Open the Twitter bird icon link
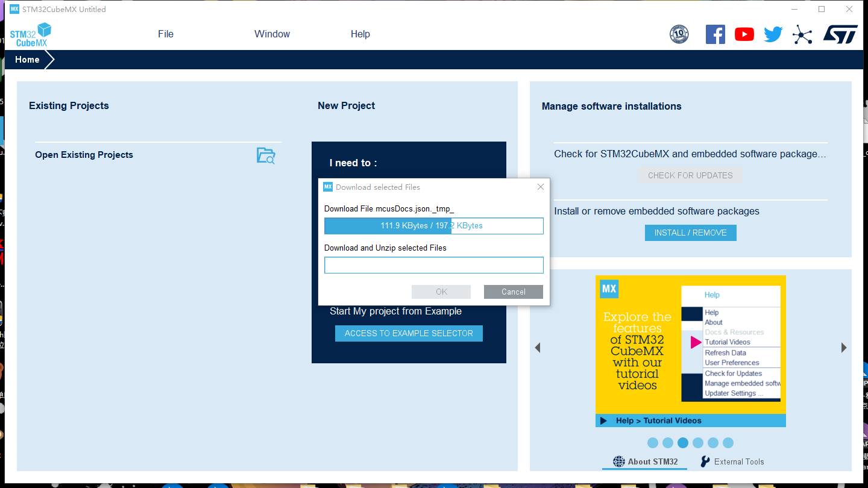 [773, 34]
